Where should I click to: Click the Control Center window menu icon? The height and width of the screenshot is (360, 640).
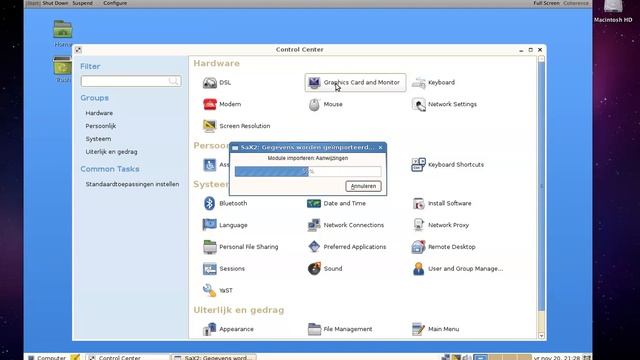[78, 50]
